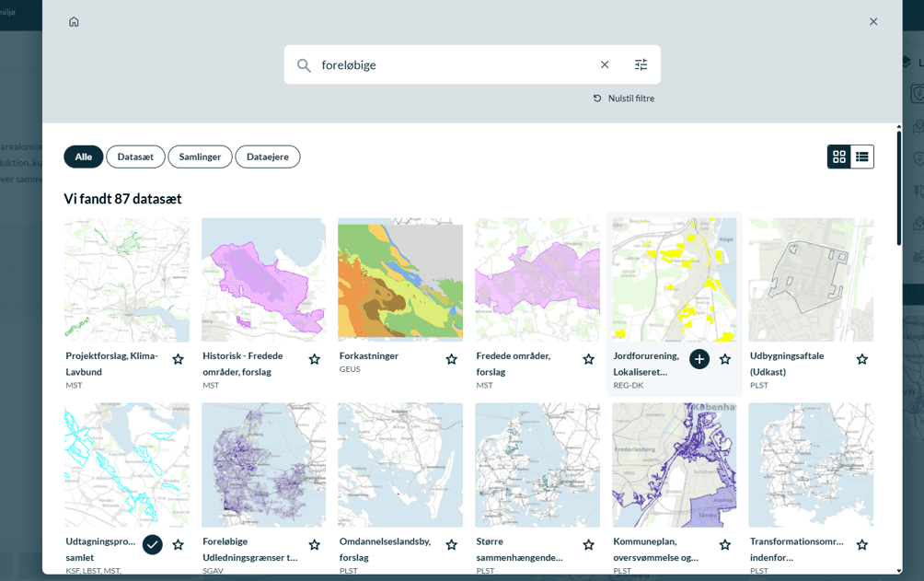Switch to grid view
Viewport: 924px width, 581px height.
pos(839,157)
